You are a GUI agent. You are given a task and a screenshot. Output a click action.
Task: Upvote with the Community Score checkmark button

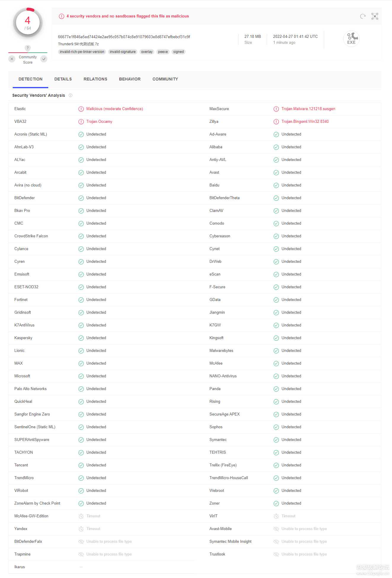(44, 59)
